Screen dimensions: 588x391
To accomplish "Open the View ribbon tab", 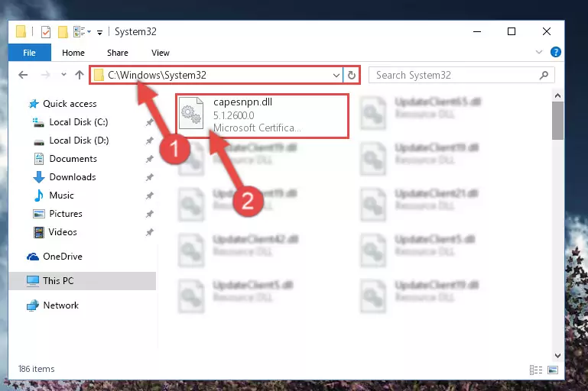I will [x=161, y=53].
